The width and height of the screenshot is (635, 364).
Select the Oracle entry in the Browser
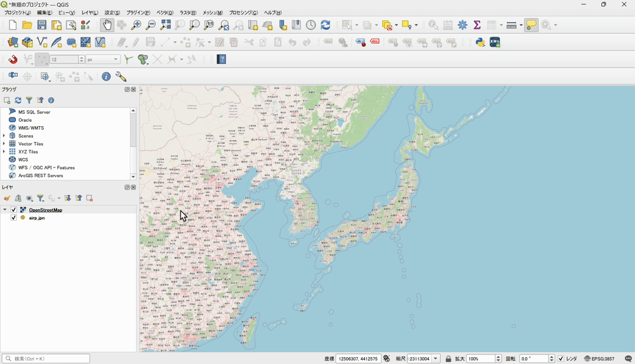coord(25,120)
